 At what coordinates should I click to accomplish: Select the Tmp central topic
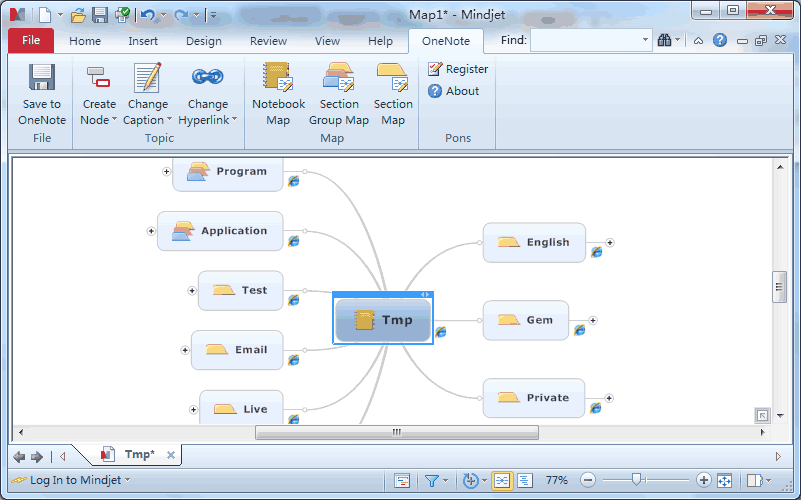point(383,320)
